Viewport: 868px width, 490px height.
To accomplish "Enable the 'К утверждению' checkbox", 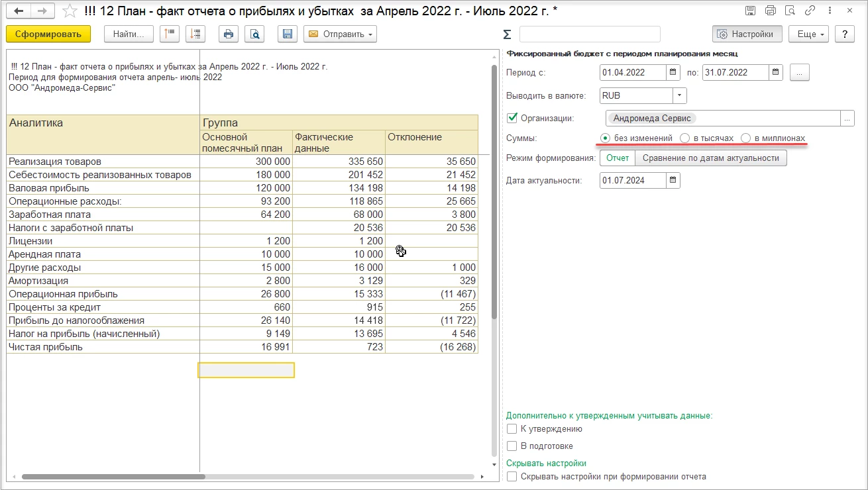I will (x=512, y=429).
